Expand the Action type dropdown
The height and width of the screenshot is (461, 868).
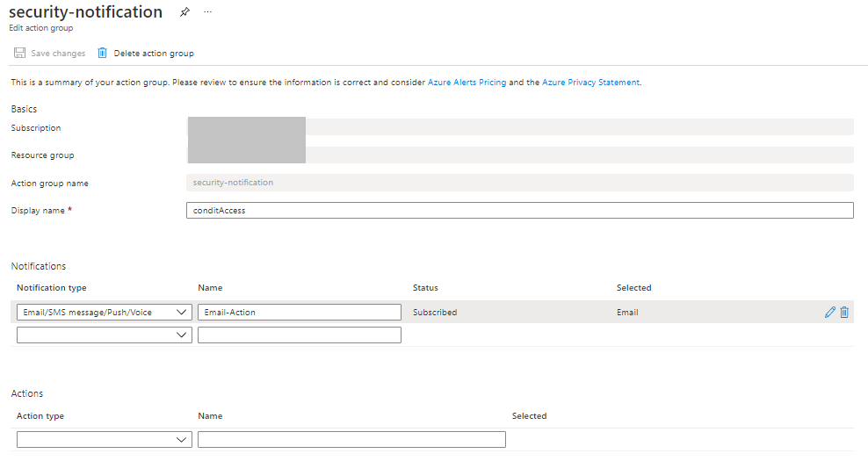pyautogui.click(x=104, y=439)
